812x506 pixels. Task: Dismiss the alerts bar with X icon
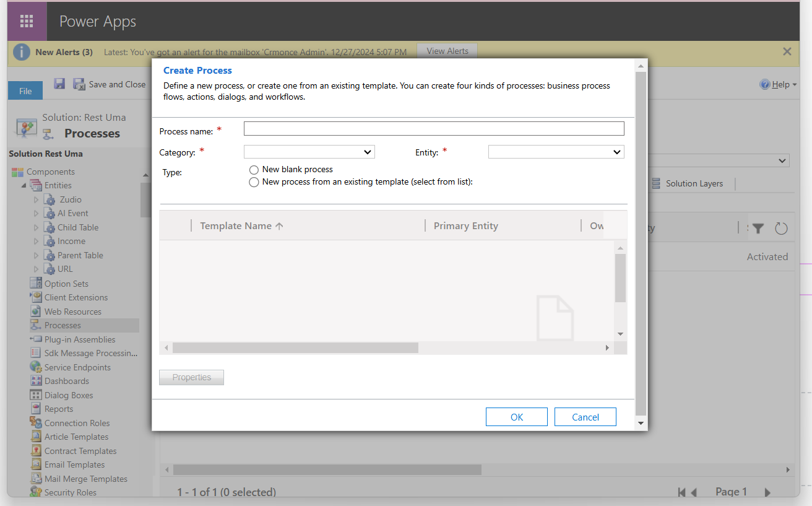pos(787,52)
